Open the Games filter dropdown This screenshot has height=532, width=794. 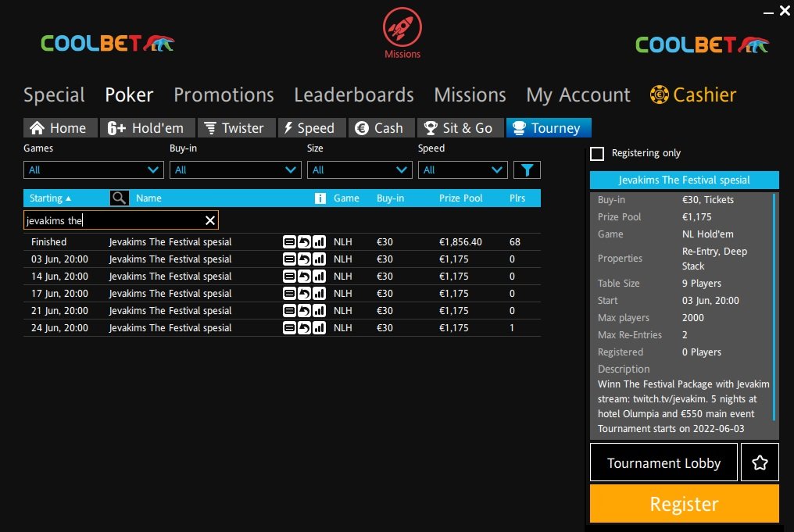(94, 170)
